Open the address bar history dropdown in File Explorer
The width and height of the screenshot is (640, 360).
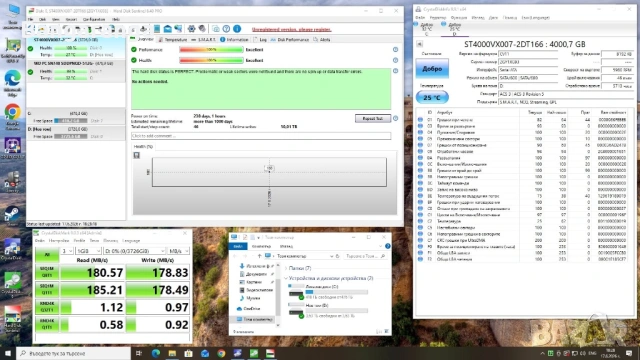(x=331, y=256)
